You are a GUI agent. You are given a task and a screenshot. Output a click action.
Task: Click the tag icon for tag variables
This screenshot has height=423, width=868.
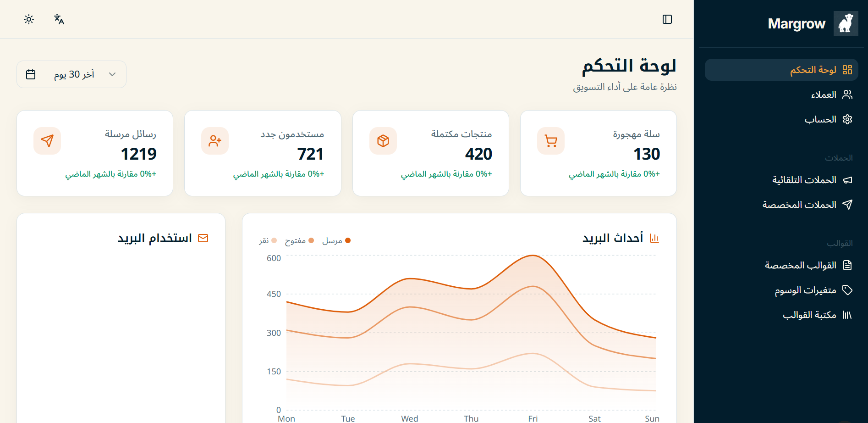tap(847, 290)
